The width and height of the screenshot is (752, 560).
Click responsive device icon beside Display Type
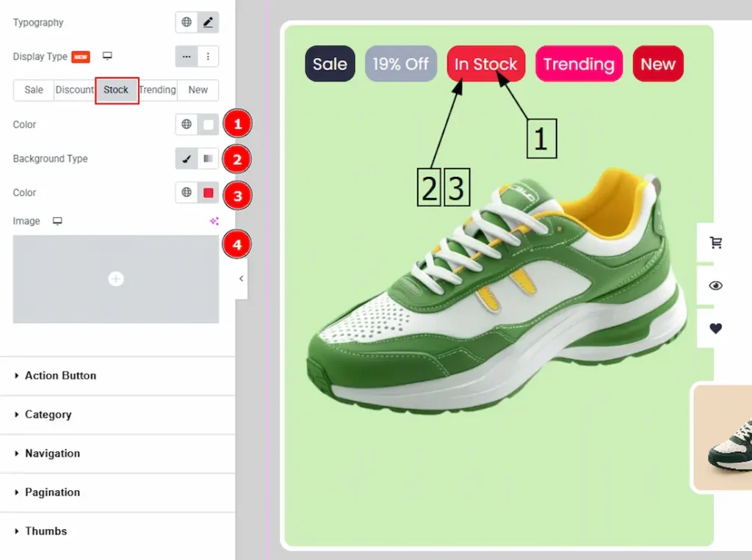click(x=107, y=57)
